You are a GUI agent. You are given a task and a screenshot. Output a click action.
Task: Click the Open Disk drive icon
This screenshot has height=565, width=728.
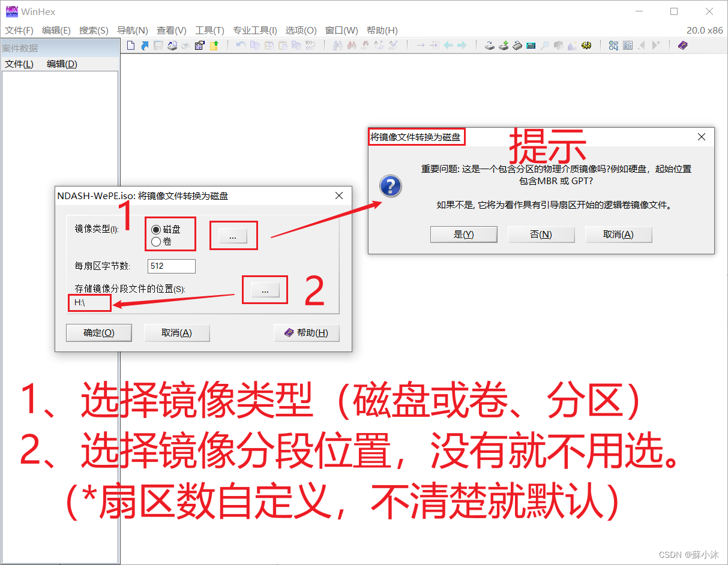489,46
